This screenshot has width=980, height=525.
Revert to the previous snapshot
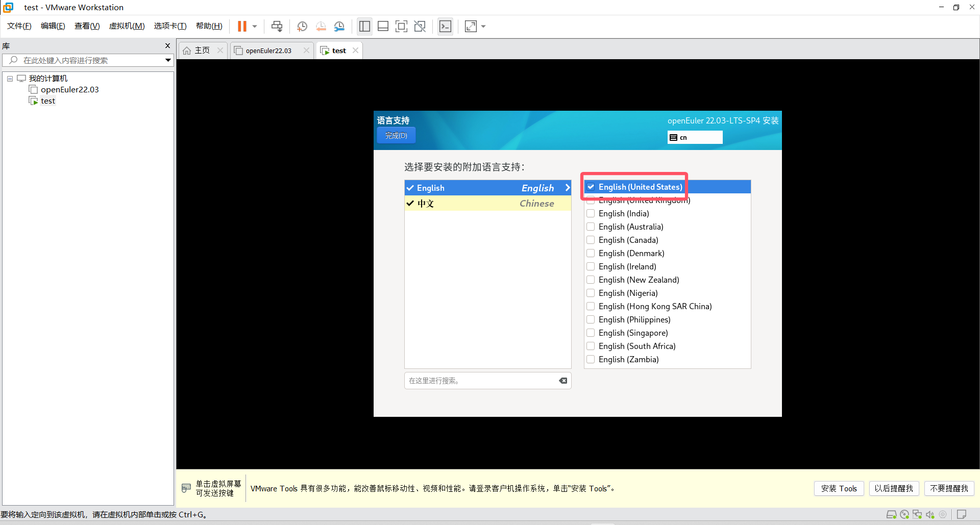tap(321, 26)
